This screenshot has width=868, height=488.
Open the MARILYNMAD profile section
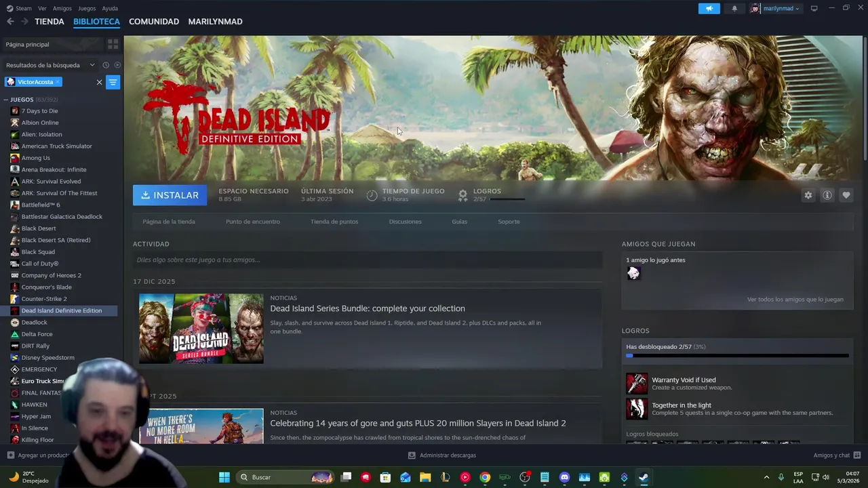point(215,22)
